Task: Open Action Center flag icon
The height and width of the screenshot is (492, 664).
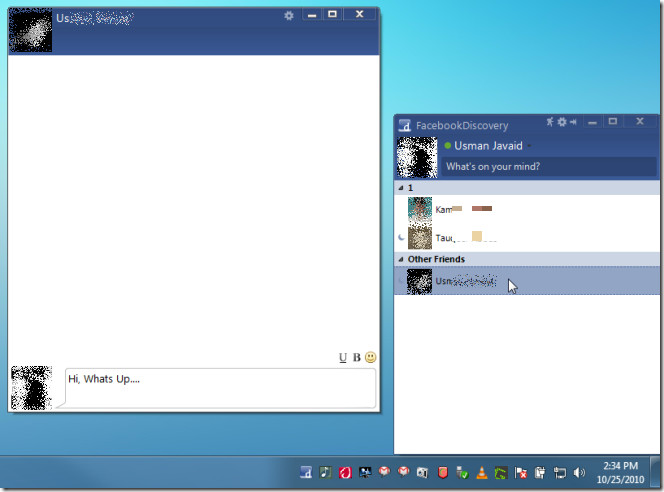Action: coord(520,473)
